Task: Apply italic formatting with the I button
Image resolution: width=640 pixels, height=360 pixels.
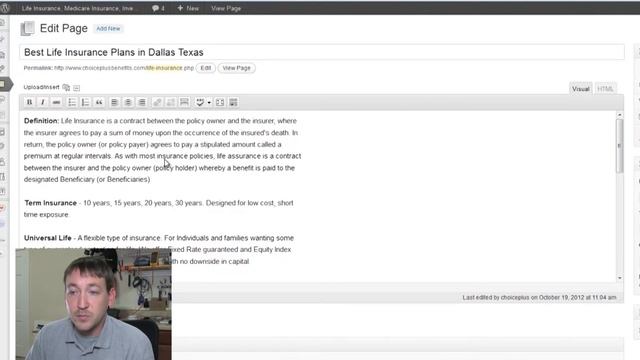Action: coord(42,102)
